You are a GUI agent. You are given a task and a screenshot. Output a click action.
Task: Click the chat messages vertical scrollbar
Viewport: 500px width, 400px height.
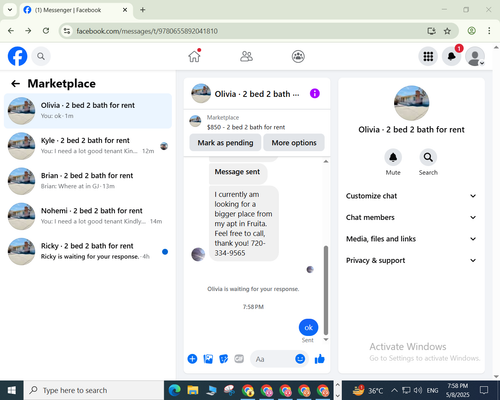tap(326, 290)
